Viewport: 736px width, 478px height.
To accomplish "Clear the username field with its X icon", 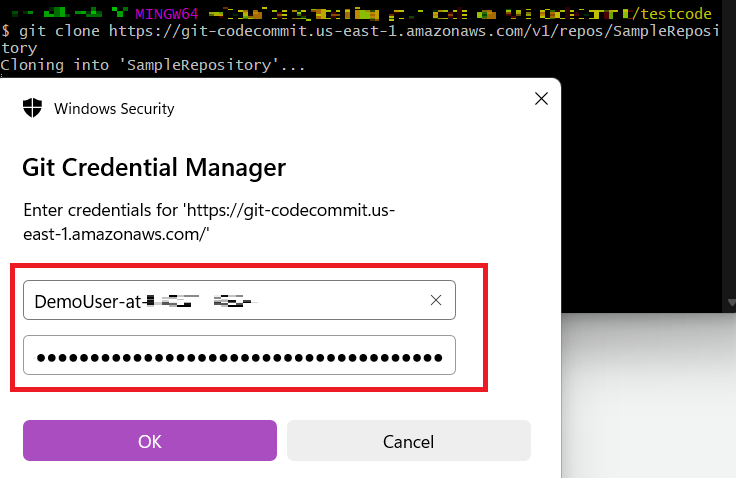I will coord(436,300).
